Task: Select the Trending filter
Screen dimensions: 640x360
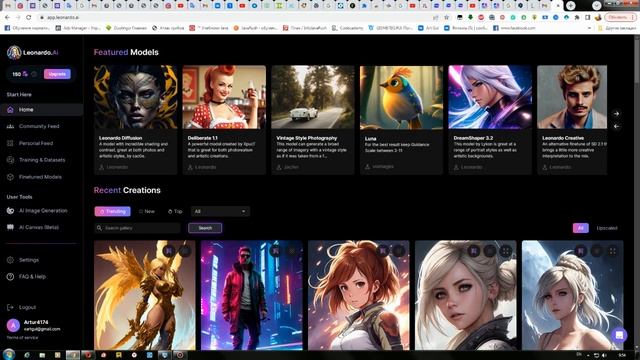Action: pos(113,211)
